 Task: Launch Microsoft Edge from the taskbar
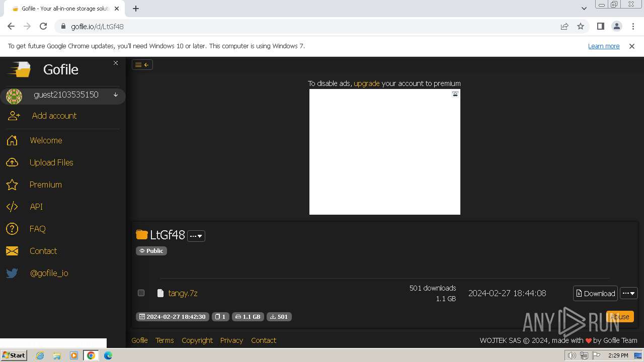pyautogui.click(x=108, y=355)
